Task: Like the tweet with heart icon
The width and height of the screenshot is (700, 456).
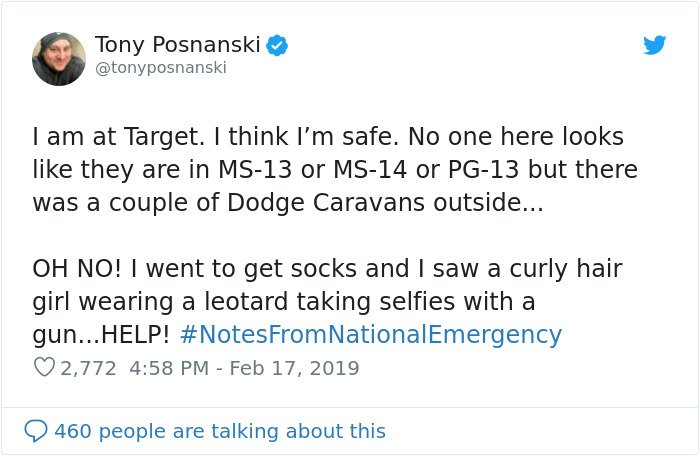Action: [x=44, y=368]
